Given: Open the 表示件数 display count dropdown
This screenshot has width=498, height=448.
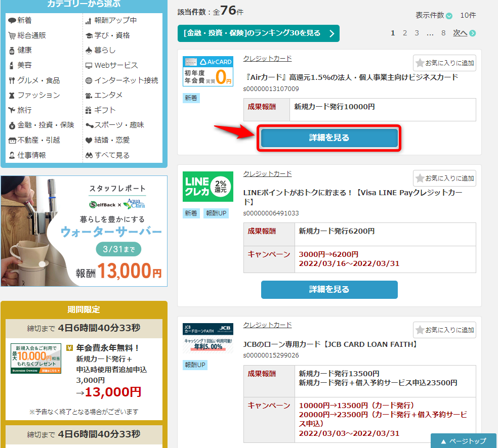Looking at the screenshot, I should tap(449, 16).
